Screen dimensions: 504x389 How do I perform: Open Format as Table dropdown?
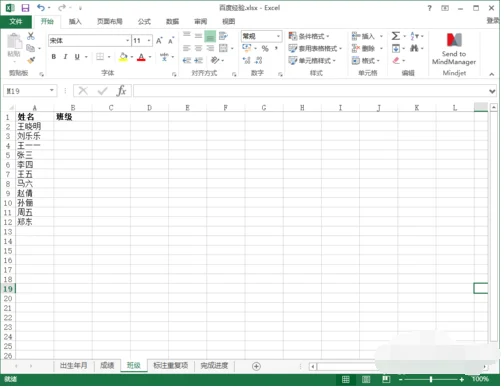pos(315,49)
